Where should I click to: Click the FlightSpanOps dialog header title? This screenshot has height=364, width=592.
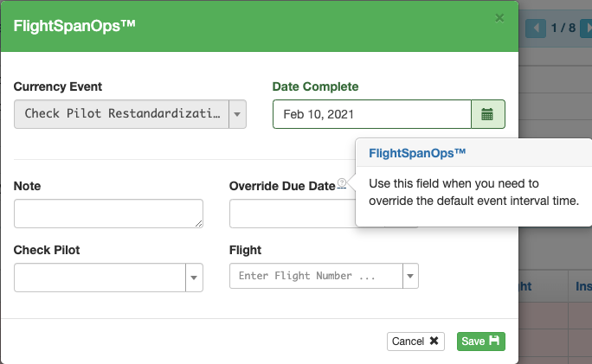[74, 26]
